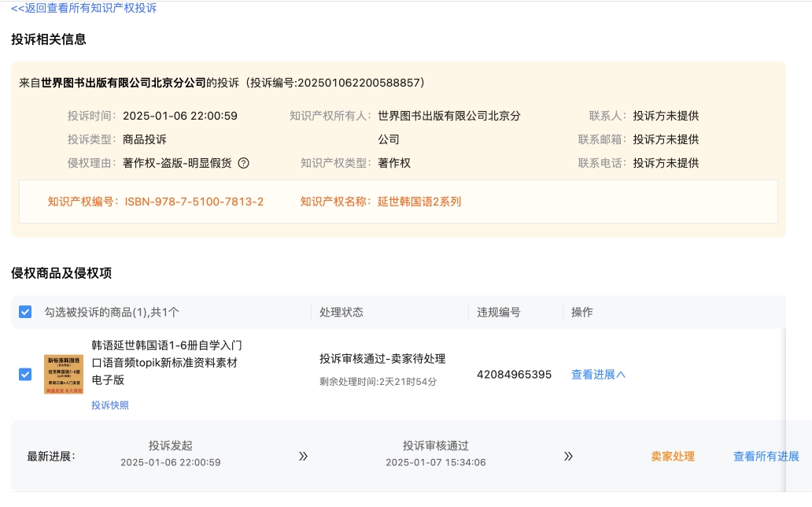Click the arrow icon after 投诉发起 step

tap(303, 457)
